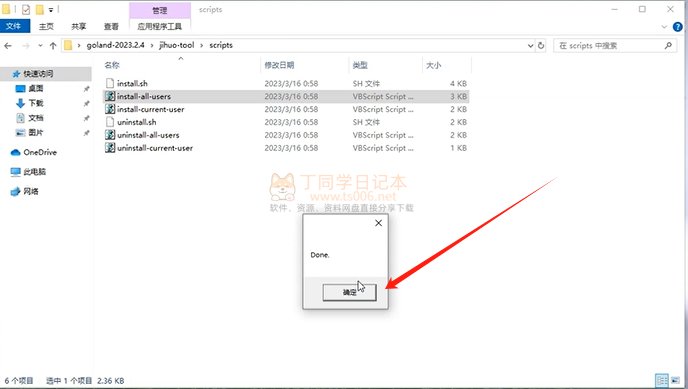Expand the address bar history dropdown
Viewport: 688px width, 389px height.
(530, 46)
